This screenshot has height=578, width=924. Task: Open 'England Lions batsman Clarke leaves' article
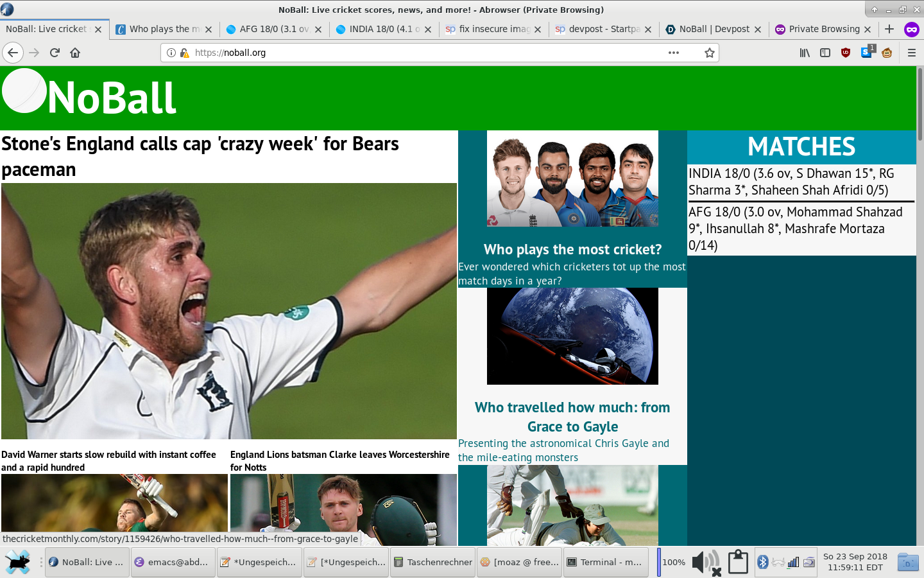click(x=340, y=460)
